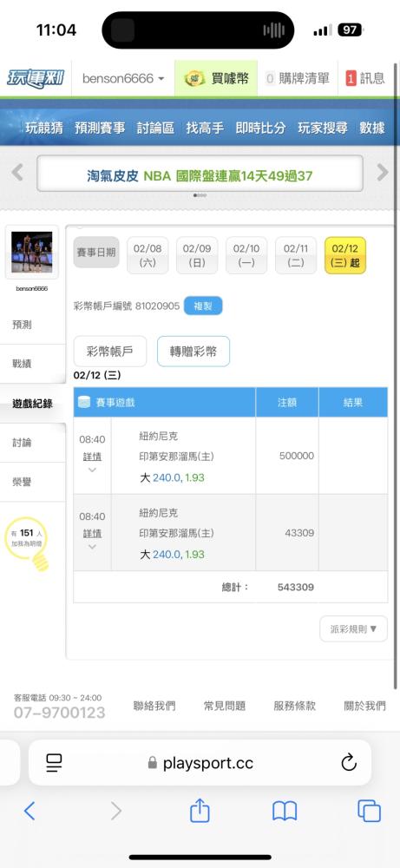
Task: Select the 02/11 (二) date tab
Action: [296, 255]
